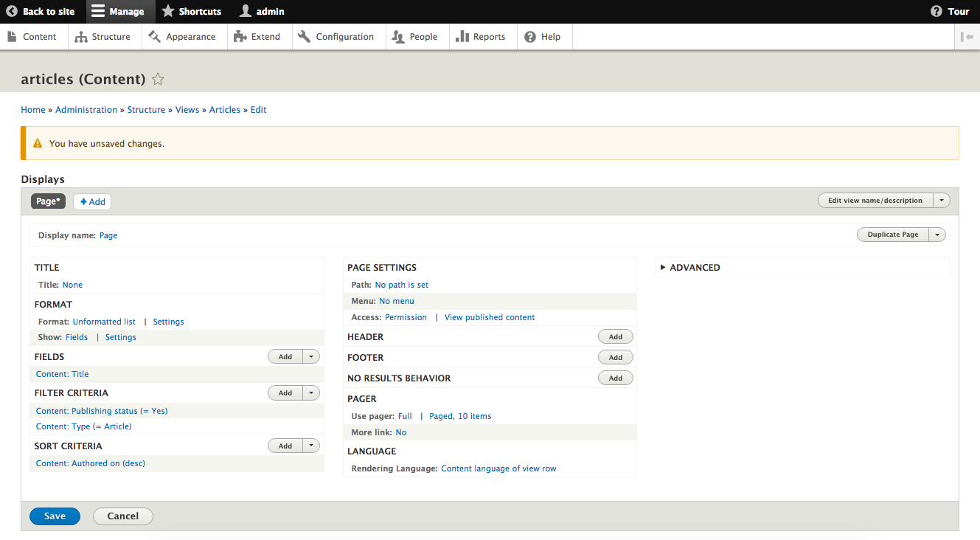Click the Shortcuts star icon in toolbar
Viewport: 980px width, 540px height.
click(x=168, y=12)
